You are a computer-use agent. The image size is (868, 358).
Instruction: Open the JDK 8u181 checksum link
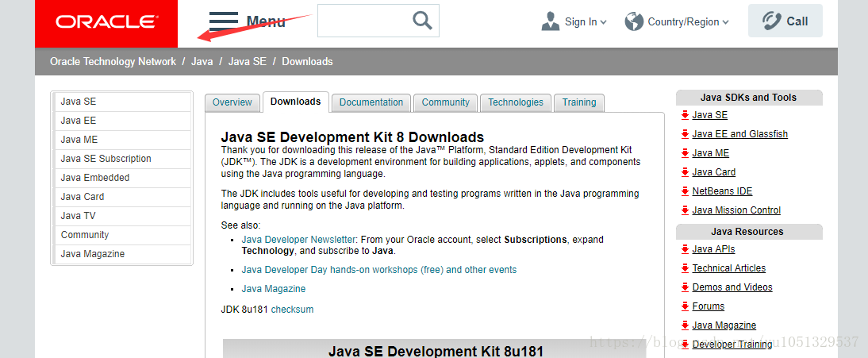pyautogui.click(x=292, y=310)
